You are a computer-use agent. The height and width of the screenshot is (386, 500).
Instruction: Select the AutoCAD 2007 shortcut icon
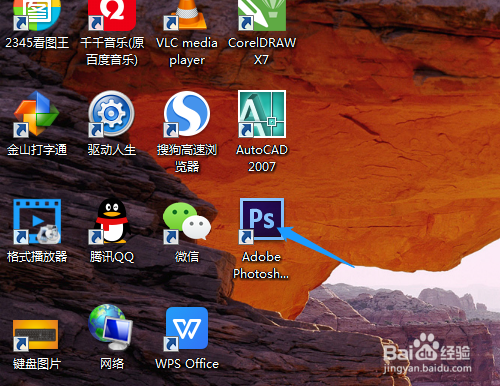click(x=262, y=114)
